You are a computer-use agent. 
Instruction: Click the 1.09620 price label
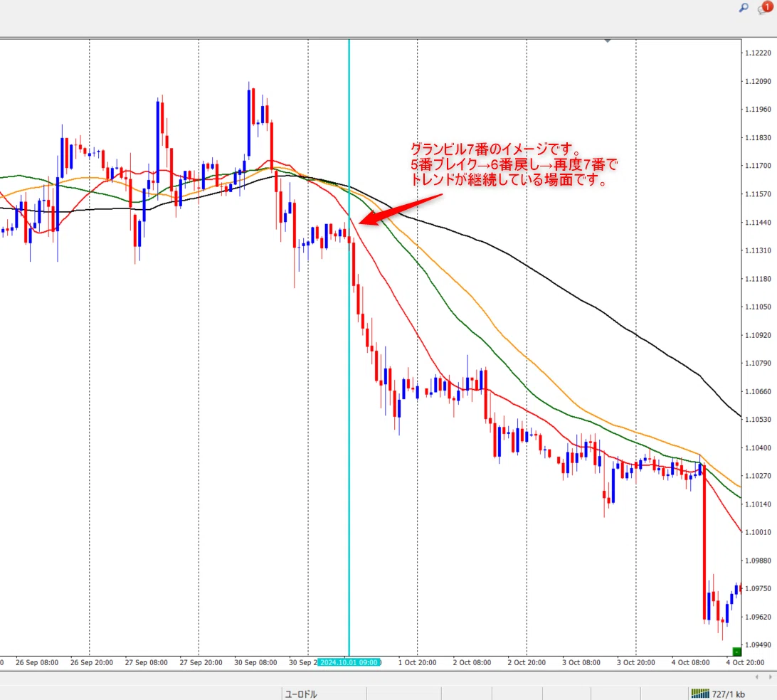pos(758,617)
